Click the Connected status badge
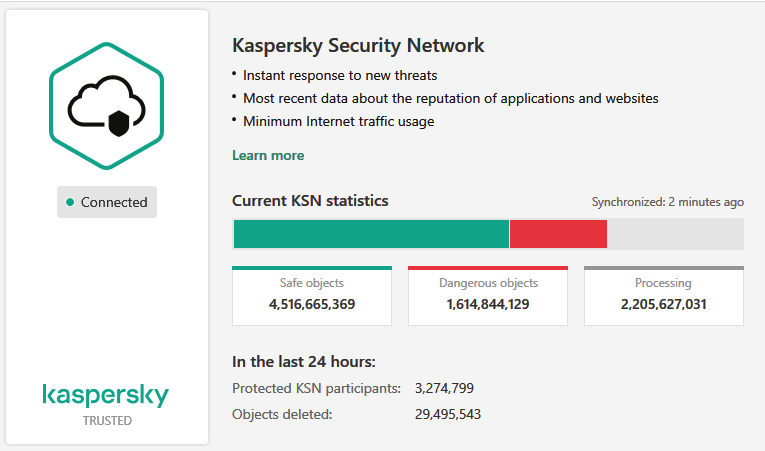This screenshot has width=765, height=451. (x=107, y=202)
